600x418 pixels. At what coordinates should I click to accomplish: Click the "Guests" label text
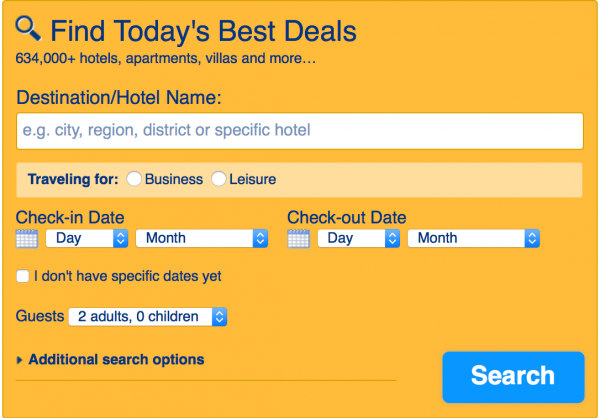click(40, 316)
